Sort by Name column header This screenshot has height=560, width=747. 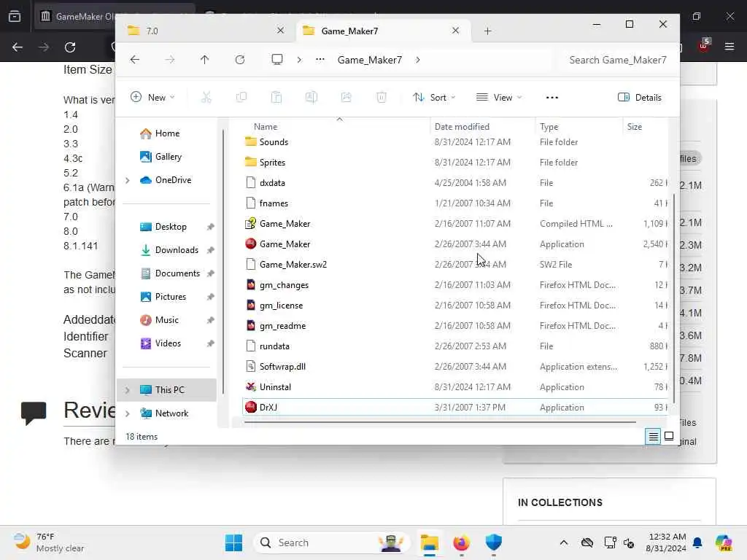[266, 127]
